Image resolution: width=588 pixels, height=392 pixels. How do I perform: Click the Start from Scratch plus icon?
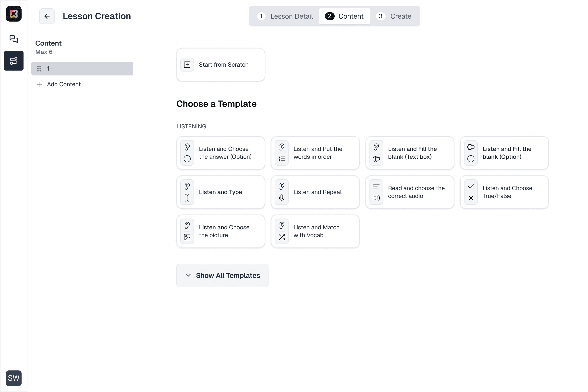pyautogui.click(x=187, y=65)
